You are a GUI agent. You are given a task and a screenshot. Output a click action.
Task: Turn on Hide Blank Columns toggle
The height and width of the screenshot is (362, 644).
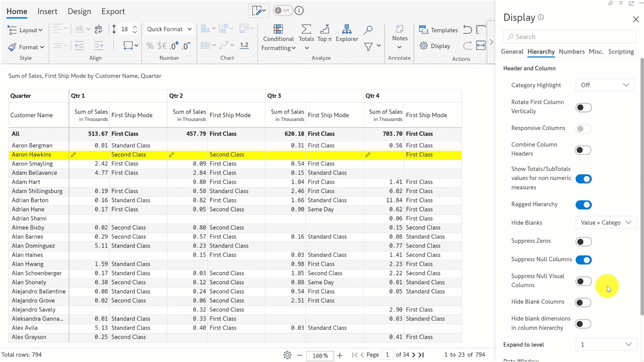coord(583,302)
